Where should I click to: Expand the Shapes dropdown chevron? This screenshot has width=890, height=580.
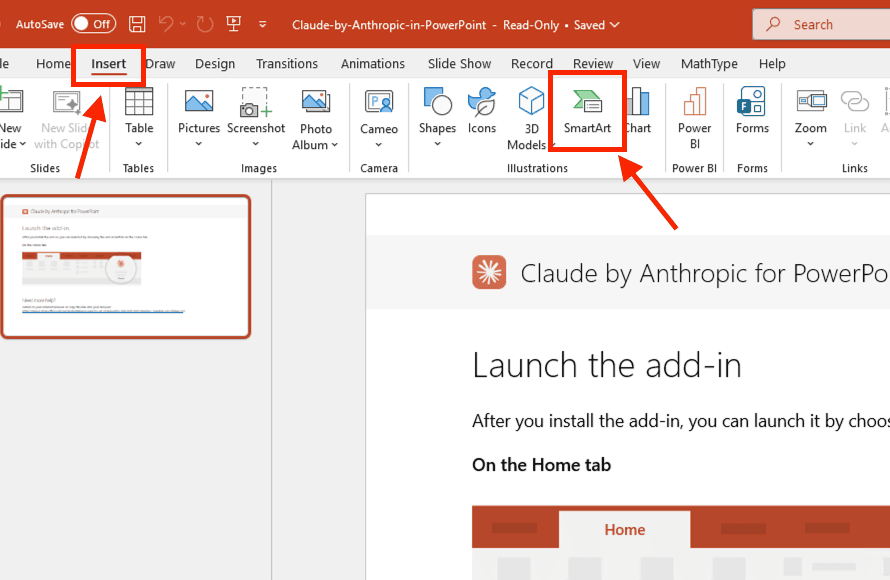[x=437, y=144]
